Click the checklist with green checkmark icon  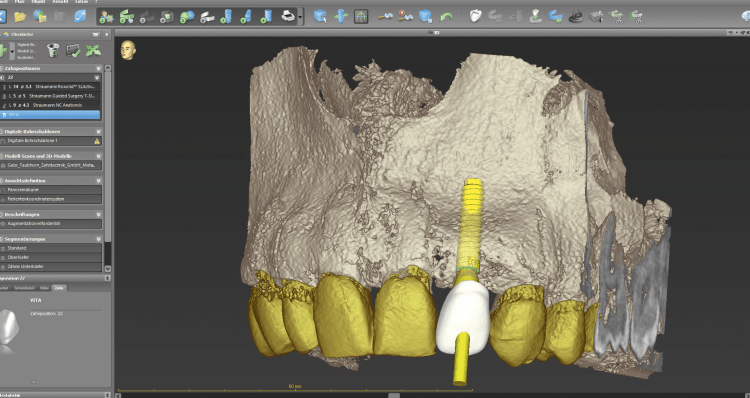point(73,50)
